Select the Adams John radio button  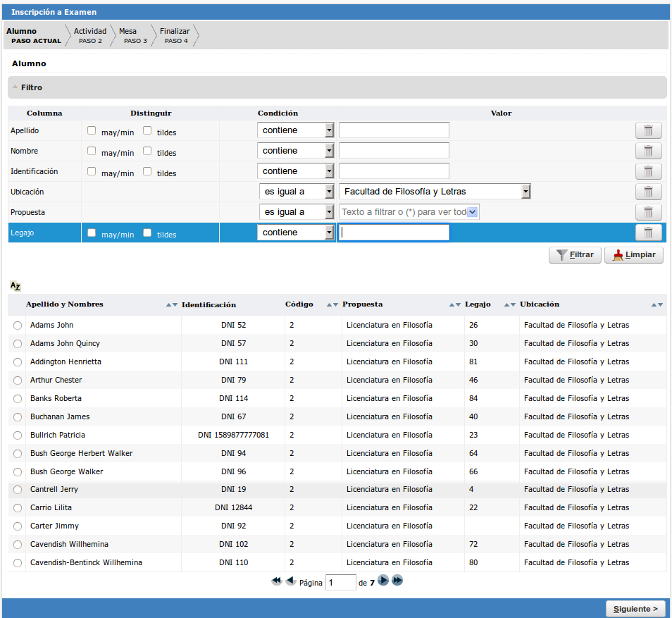18,326
